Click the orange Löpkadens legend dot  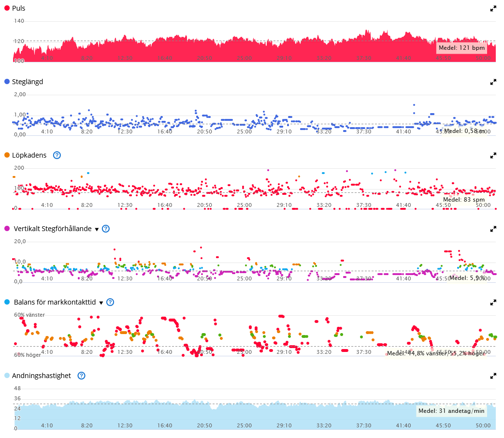coord(7,155)
